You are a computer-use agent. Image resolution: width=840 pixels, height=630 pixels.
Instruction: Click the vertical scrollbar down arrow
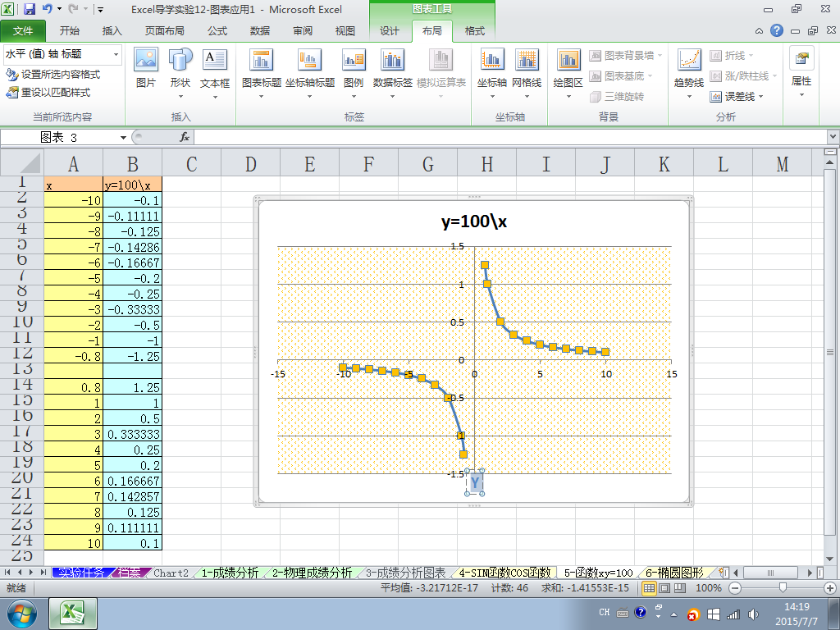click(830, 559)
